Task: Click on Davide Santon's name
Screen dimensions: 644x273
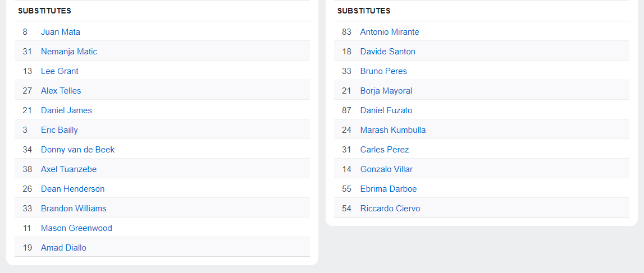Action: 388,52
